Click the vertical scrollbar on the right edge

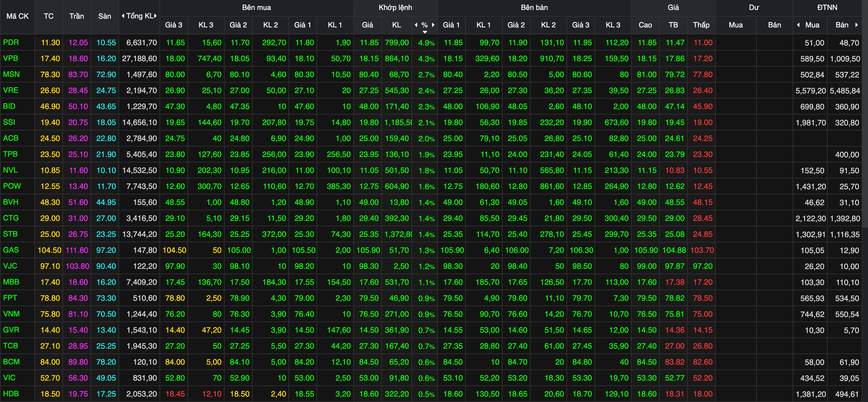(x=865, y=115)
